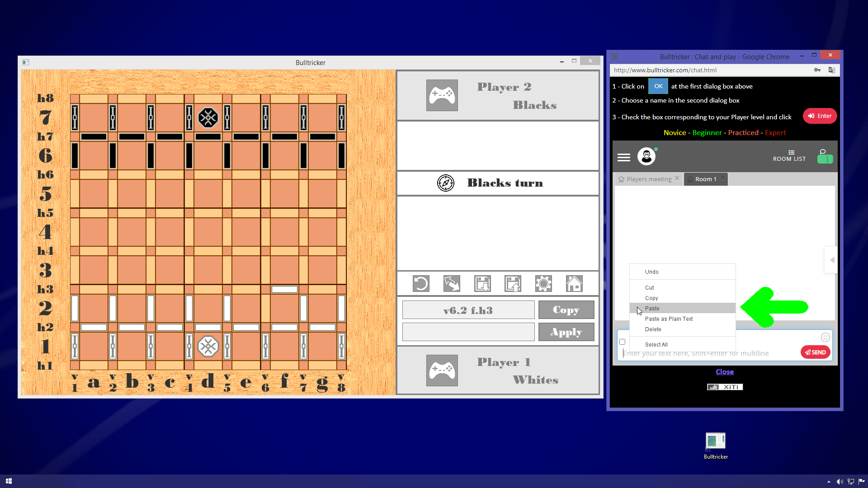Click the home icon in Bulltricker
Image resolution: width=868 pixels, height=488 pixels.
[574, 284]
